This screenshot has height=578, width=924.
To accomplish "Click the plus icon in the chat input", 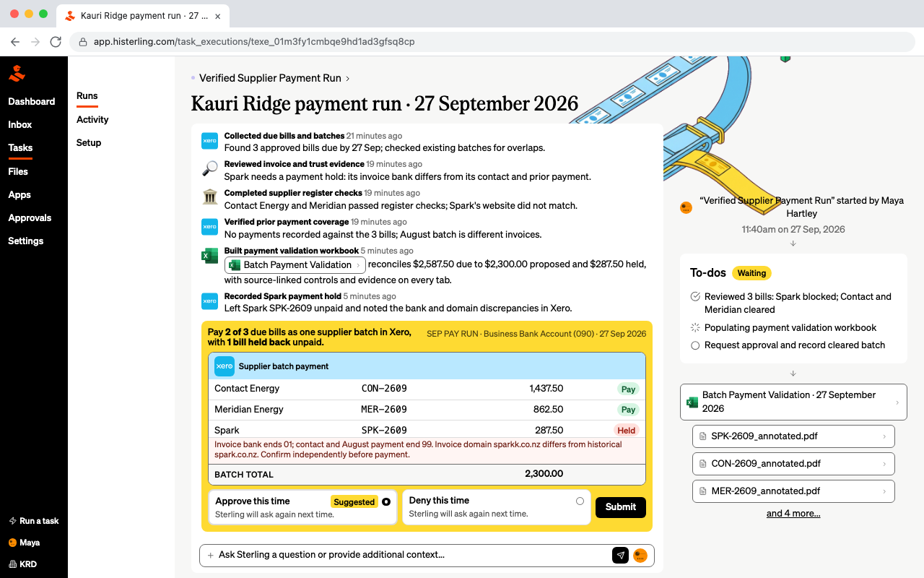I will click(211, 555).
